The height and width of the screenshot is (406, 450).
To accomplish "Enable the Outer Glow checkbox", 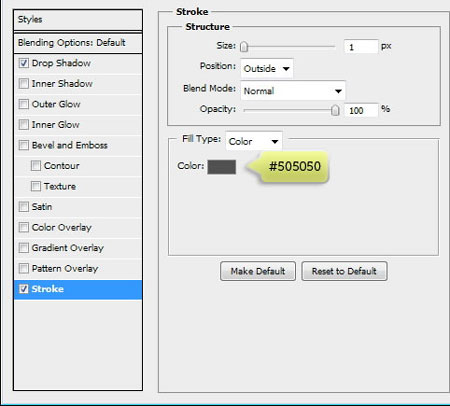I will [24, 104].
